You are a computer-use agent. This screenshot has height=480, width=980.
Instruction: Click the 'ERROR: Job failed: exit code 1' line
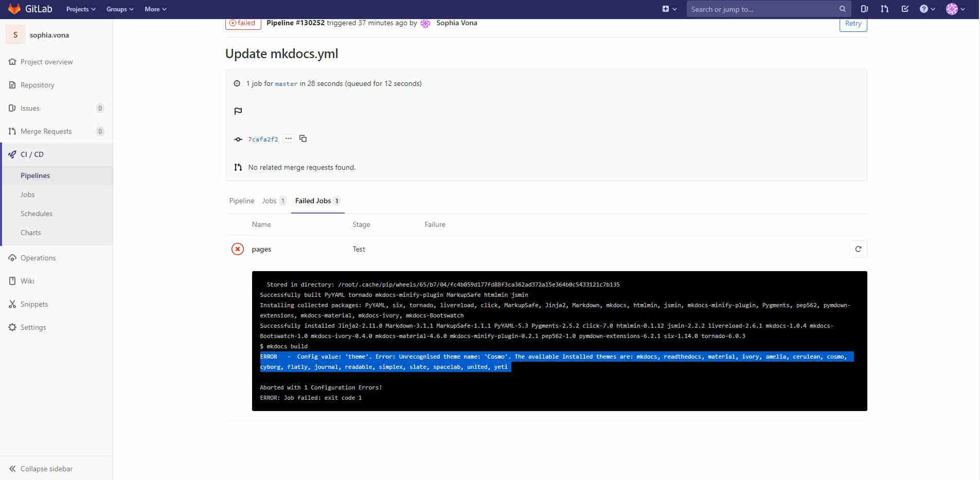pyautogui.click(x=311, y=398)
